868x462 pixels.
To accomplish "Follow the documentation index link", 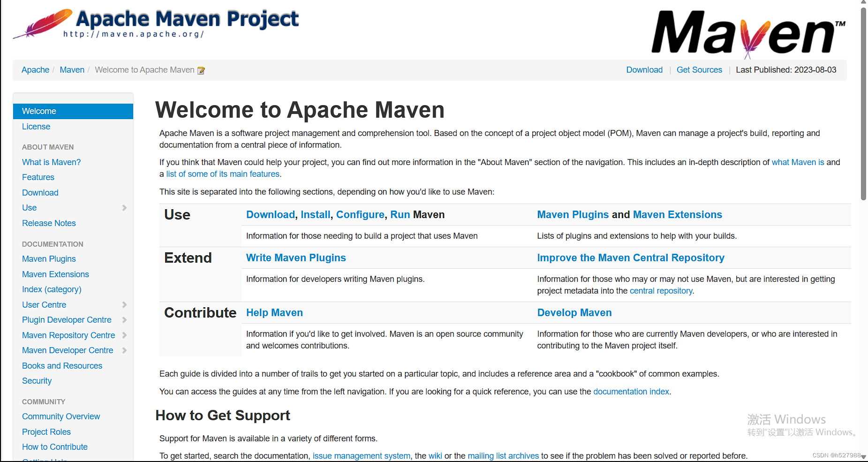I will [x=631, y=392].
